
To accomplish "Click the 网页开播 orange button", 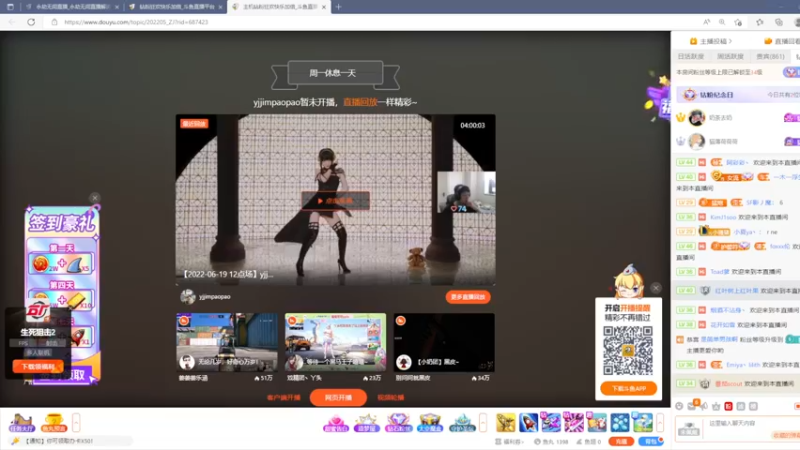I will point(338,397).
